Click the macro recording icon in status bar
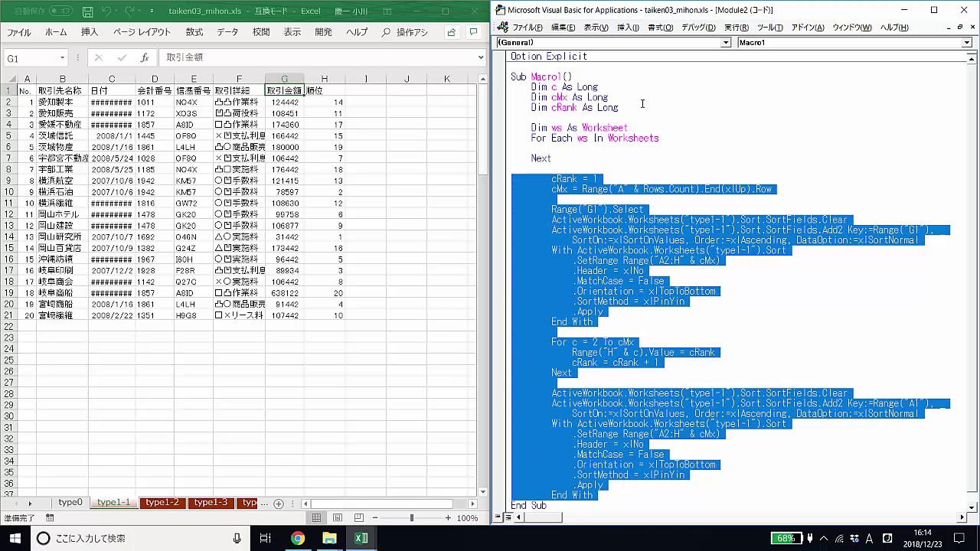980x551 pixels. click(x=50, y=518)
